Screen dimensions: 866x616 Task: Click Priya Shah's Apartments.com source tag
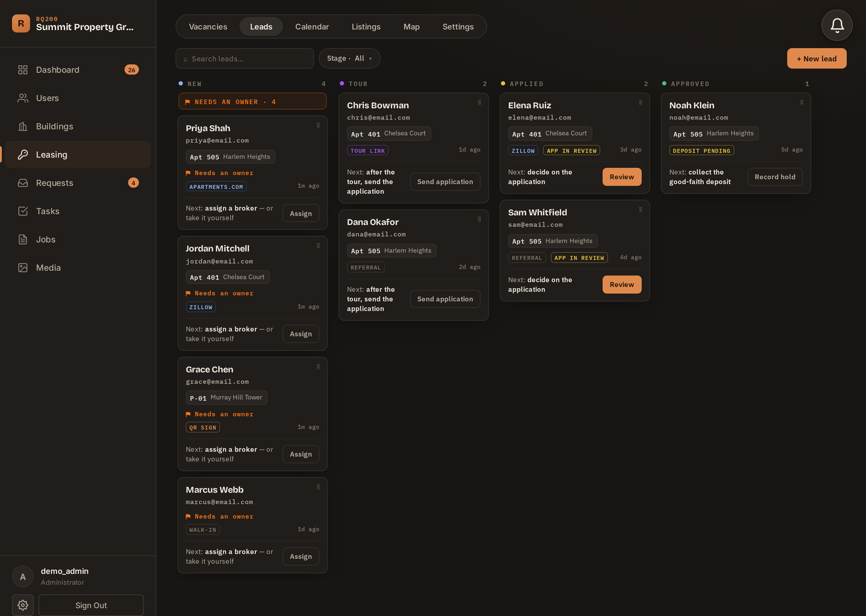point(216,186)
